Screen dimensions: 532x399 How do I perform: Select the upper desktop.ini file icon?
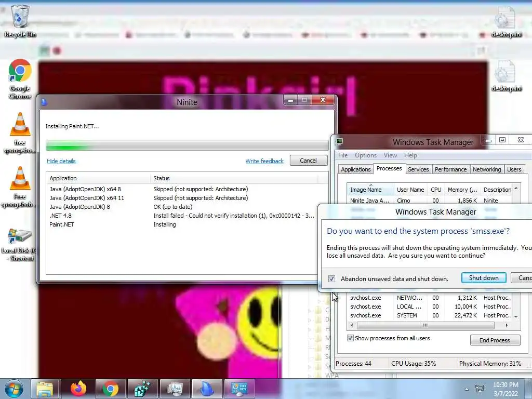[x=506, y=21]
